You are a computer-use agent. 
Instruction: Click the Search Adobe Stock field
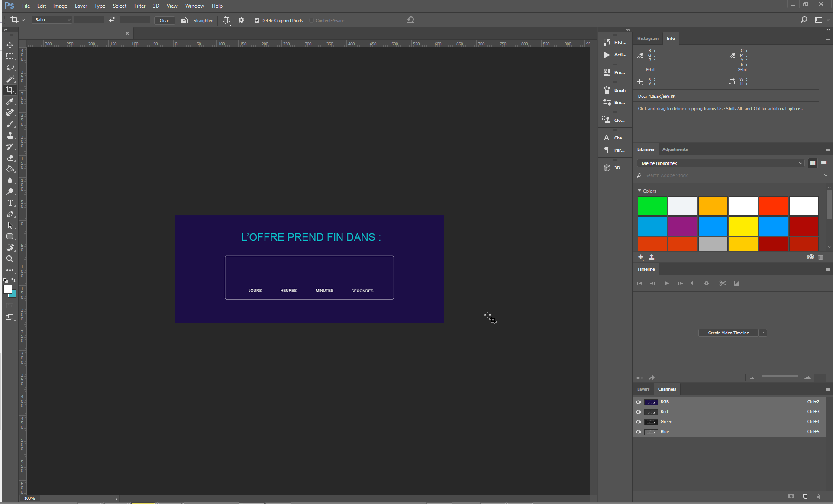pos(732,175)
